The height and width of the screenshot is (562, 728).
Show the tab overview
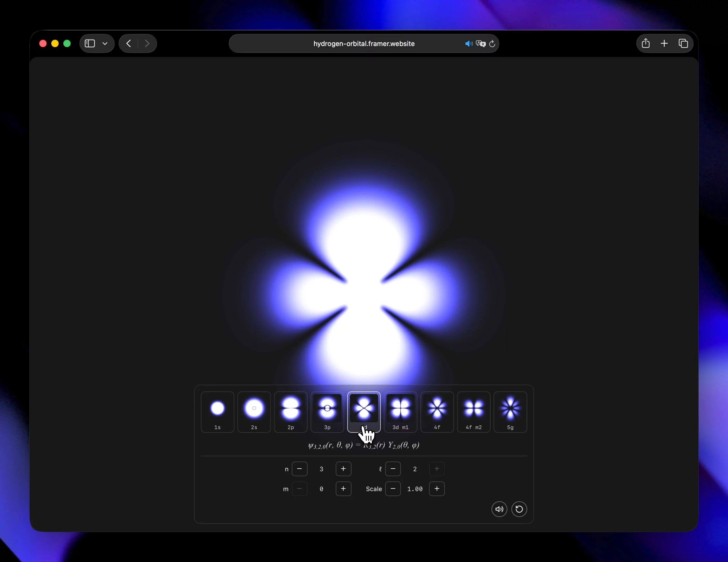click(x=683, y=43)
